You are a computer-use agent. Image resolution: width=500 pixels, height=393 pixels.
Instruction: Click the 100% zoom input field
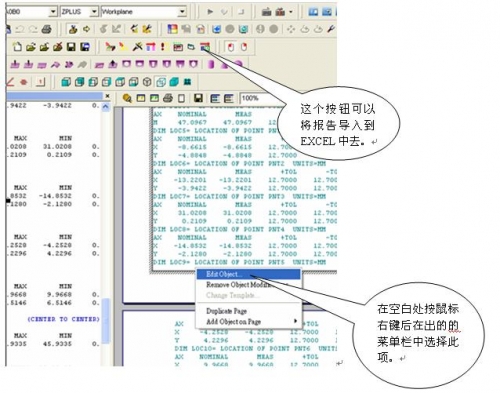258,98
